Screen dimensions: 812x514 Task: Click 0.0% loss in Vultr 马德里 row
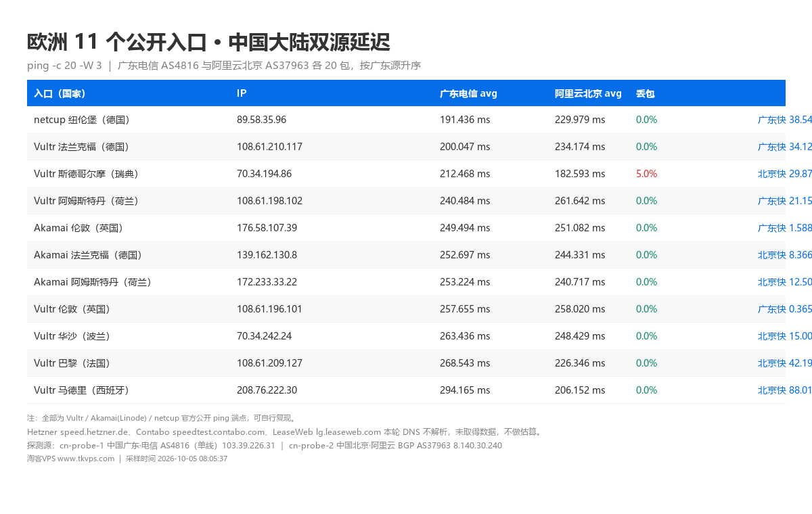click(x=647, y=390)
